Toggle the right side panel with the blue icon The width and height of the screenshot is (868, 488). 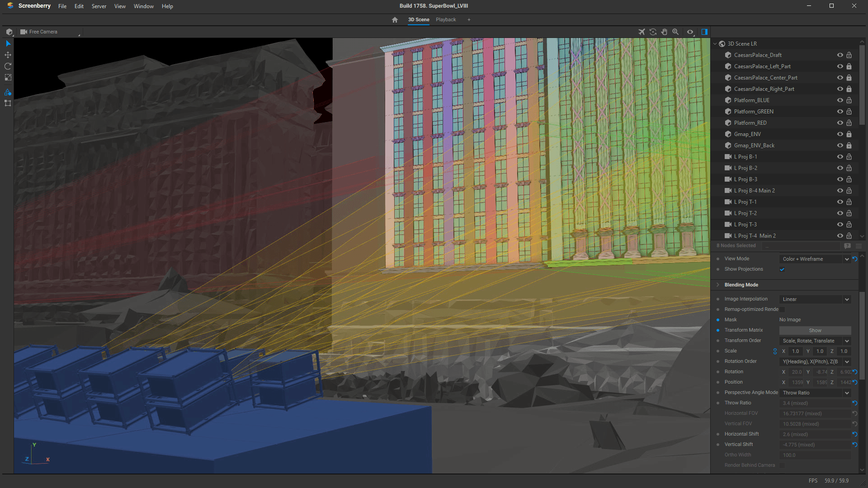704,32
